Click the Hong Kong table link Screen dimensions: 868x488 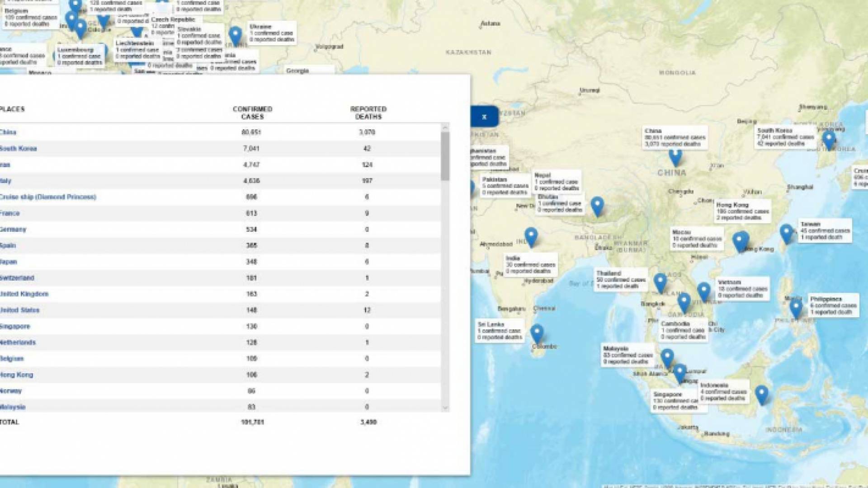click(17, 375)
